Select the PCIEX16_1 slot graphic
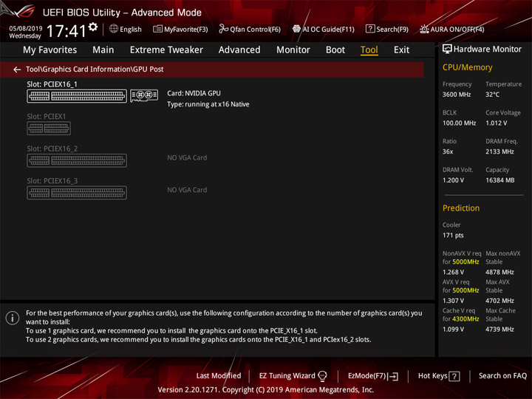Viewport: 532px width, 399px height. tap(77, 96)
